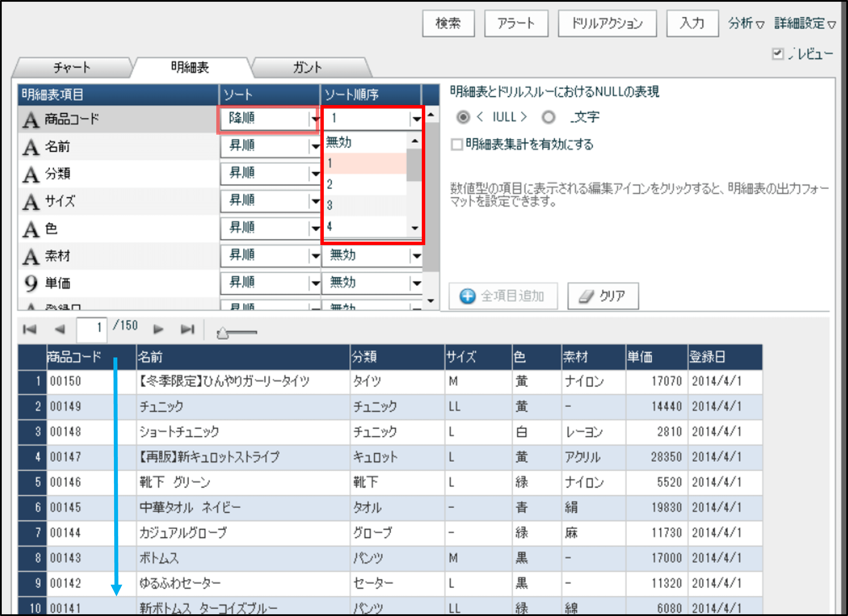Go to previous page arrow
Image resolution: width=848 pixels, height=616 pixels.
point(60,329)
